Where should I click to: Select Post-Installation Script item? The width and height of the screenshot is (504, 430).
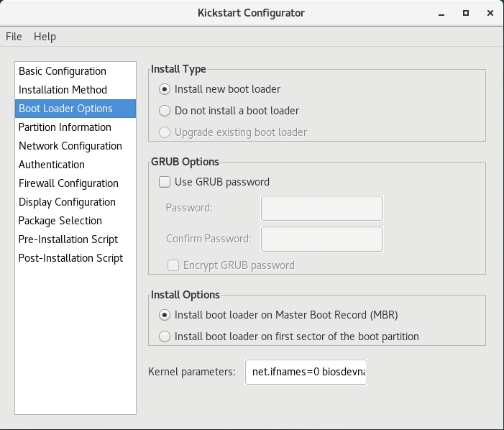(70, 258)
